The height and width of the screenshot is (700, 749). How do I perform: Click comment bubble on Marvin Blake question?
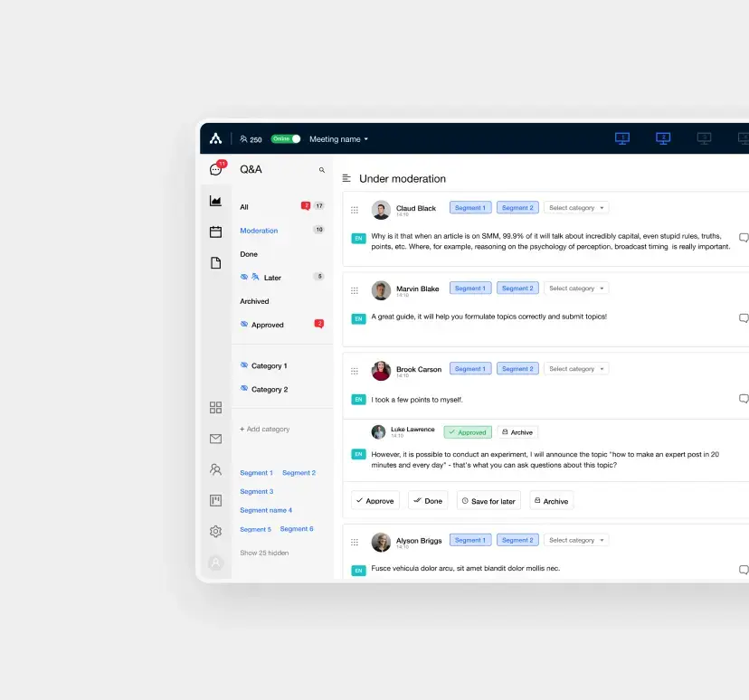[x=744, y=318]
